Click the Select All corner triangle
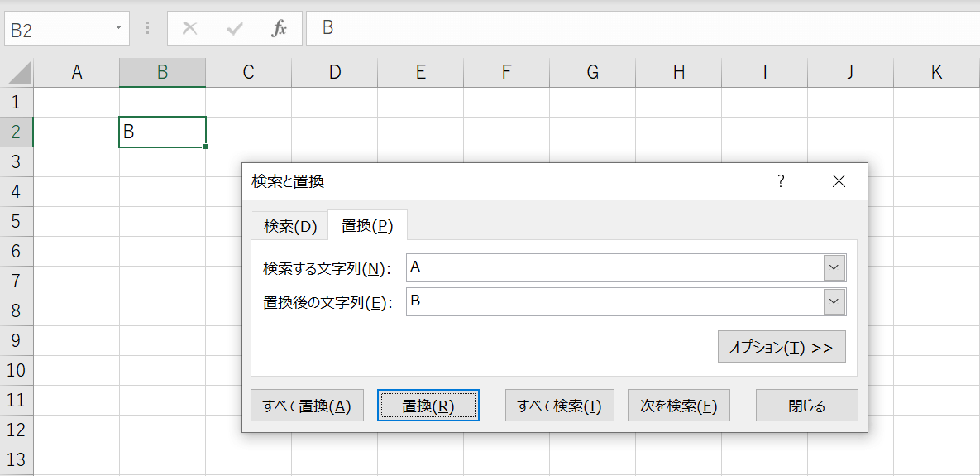 [x=18, y=74]
